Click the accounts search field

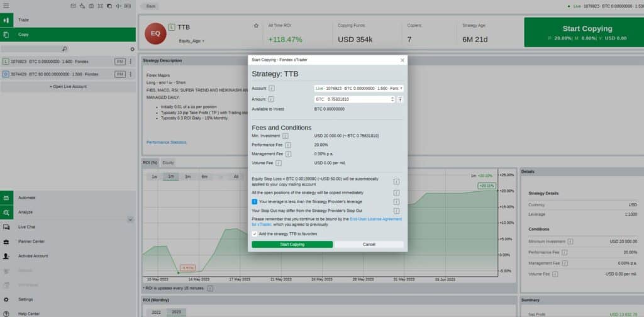(34, 49)
